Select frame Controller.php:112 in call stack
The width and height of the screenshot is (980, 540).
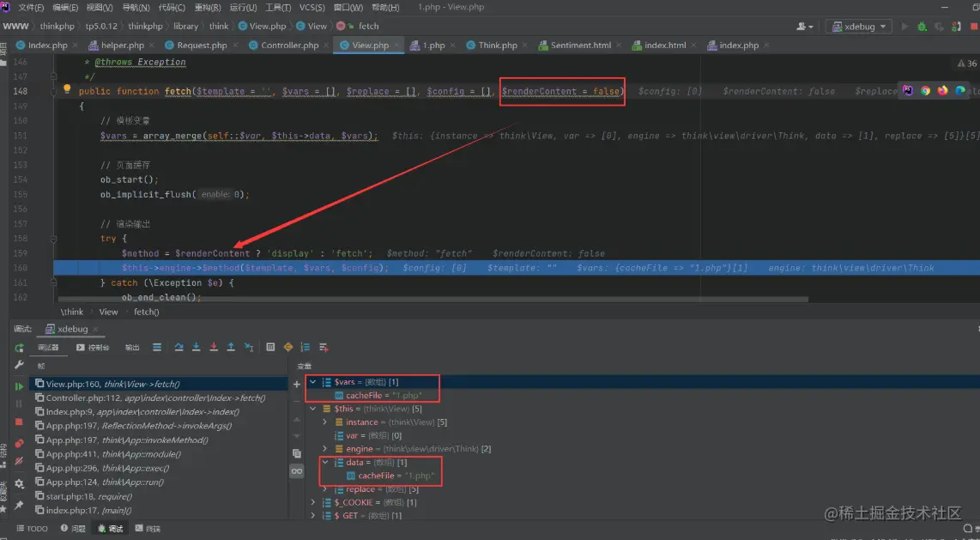pos(159,397)
